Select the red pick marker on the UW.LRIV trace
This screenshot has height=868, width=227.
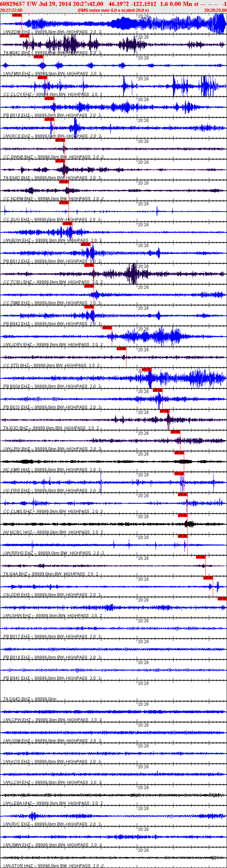coord(175,432)
